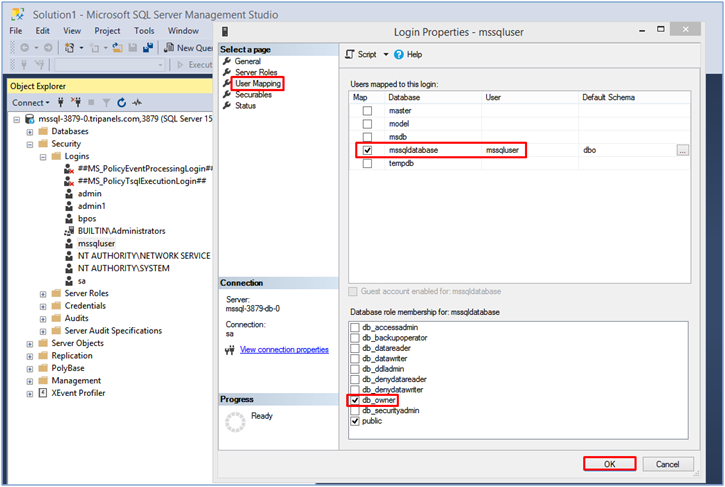Click the Save All toolbar icon
725x487 pixels.
coord(148,47)
